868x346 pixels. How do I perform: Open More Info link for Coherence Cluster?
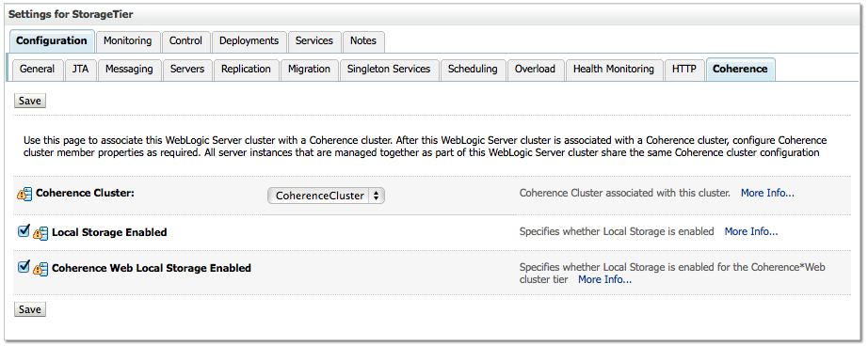767,193
